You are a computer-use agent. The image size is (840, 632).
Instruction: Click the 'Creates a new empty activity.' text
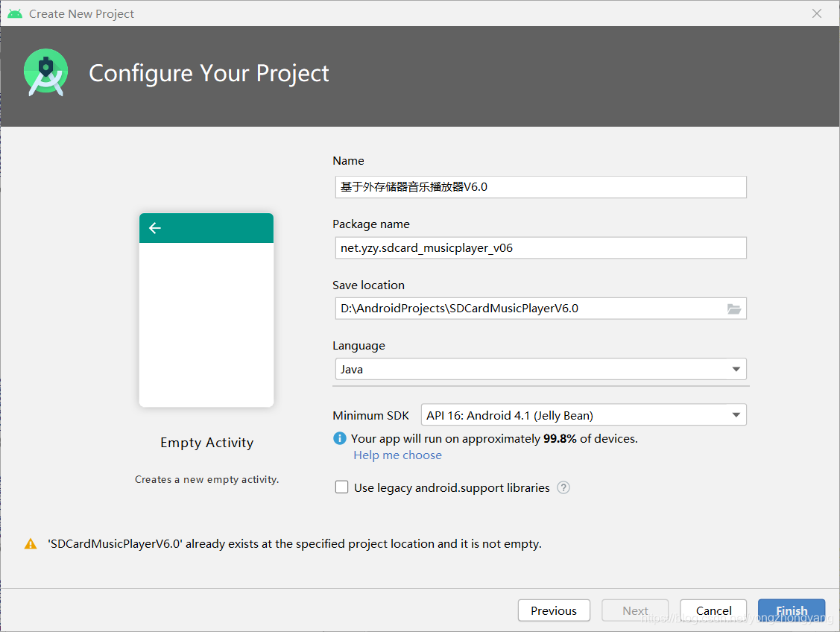click(x=206, y=479)
